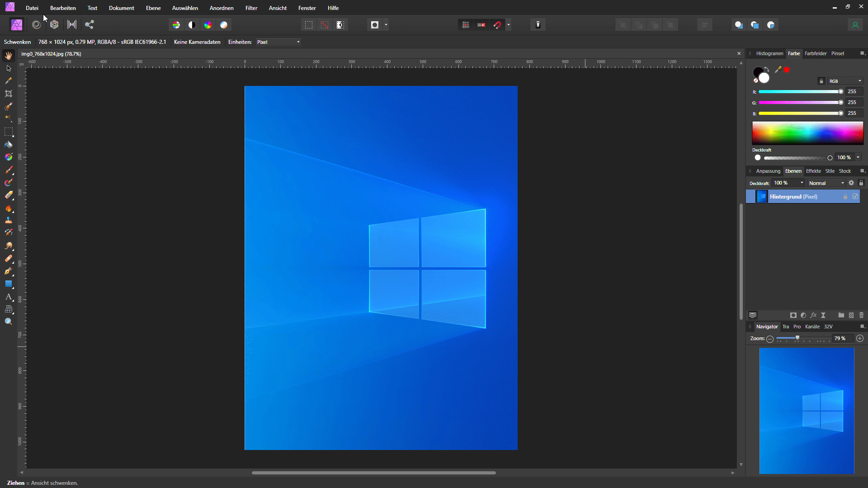The image size is (868, 488).
Task: Switch to the Kanäle tab
Action: point(812,327)
